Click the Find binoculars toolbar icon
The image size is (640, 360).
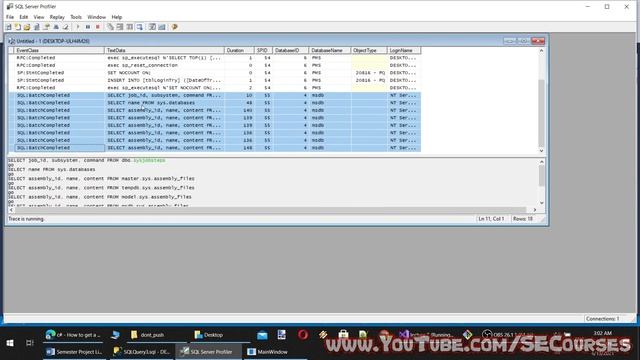tap(56, 27)
